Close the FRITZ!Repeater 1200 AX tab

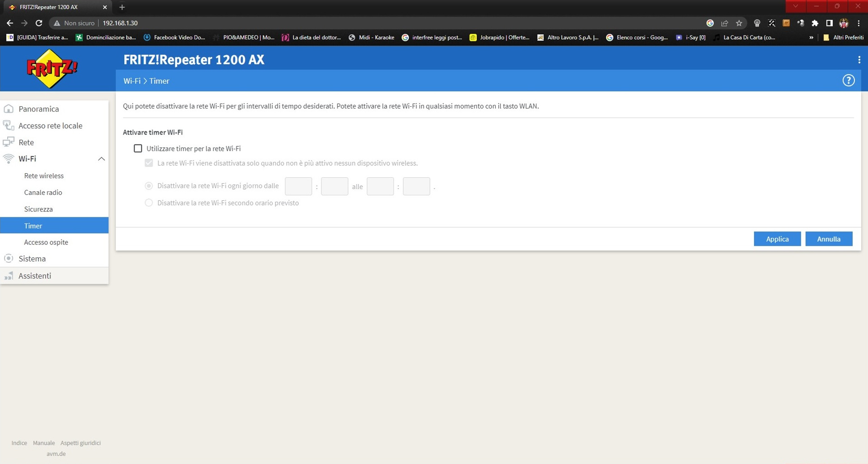(x=104, y=7)
